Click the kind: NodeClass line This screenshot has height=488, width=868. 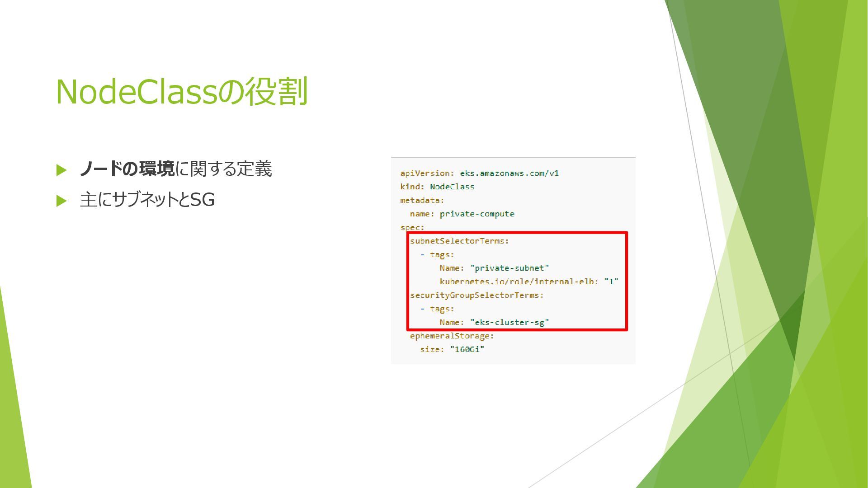437,187
